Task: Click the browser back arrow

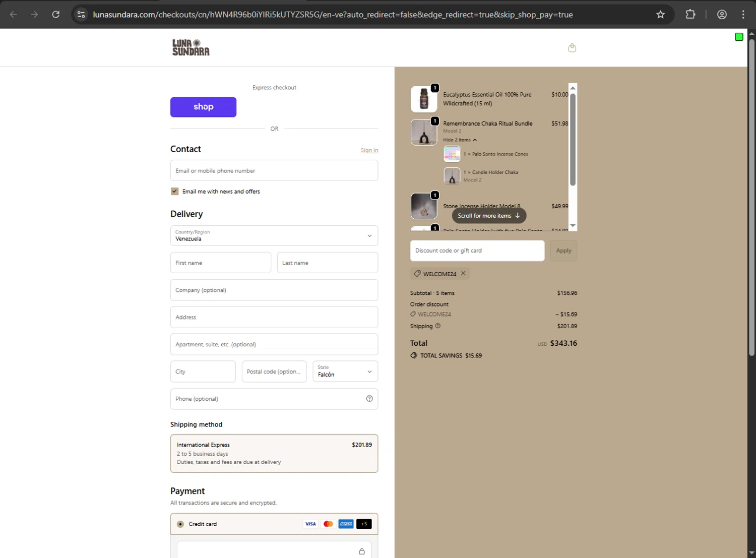Action: pos(14,15)
